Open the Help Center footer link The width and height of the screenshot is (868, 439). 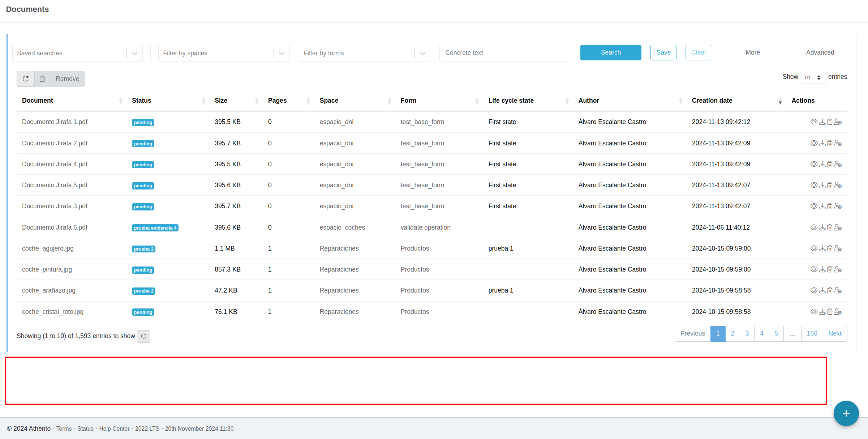click(114, 429)
